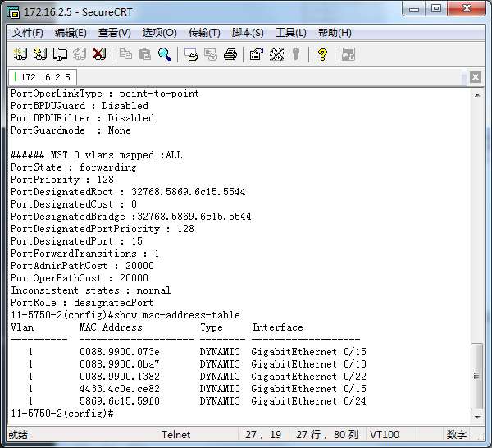
Task: Open Session Options from the toolbar
Action: (x=256, y=54)
